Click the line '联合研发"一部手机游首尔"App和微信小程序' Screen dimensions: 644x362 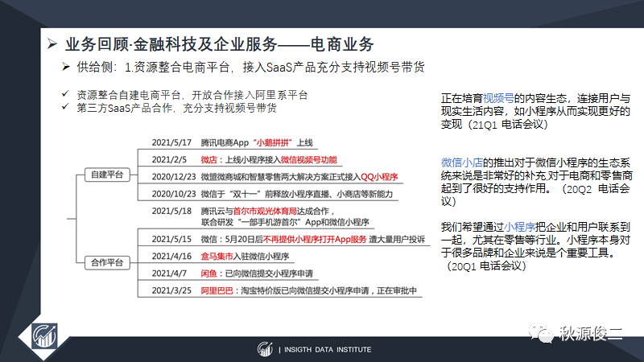pos(285,222)
